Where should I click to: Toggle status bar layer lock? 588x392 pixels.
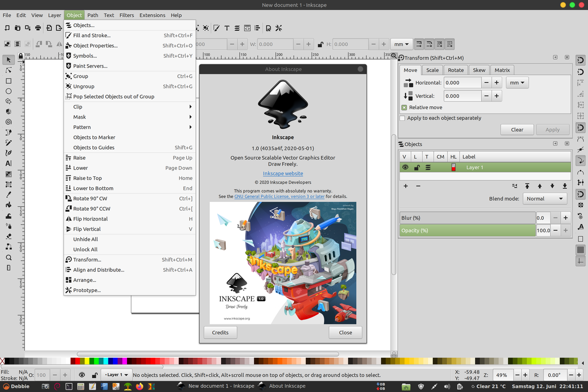coord(95,375)
